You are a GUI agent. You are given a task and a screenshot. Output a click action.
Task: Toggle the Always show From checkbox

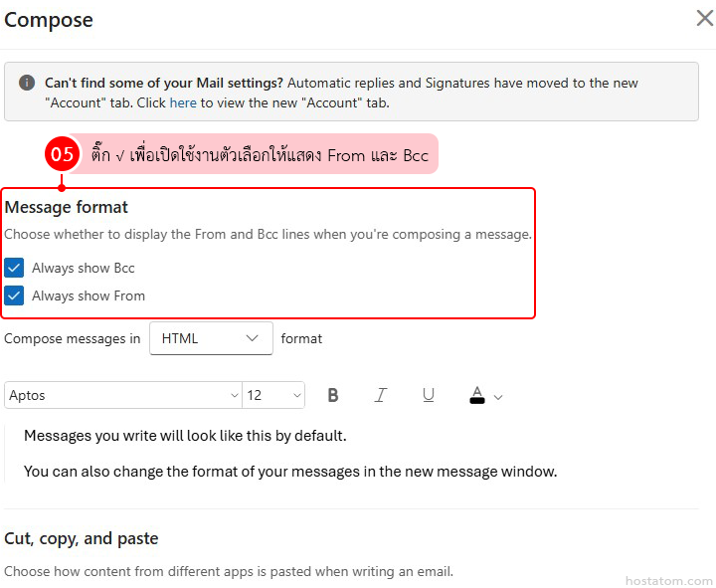[14, 295]
